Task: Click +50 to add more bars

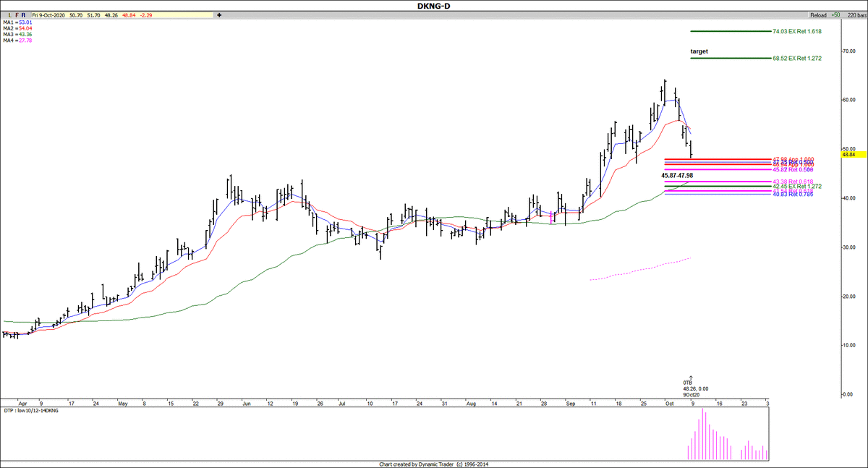Action: point(835,14)
